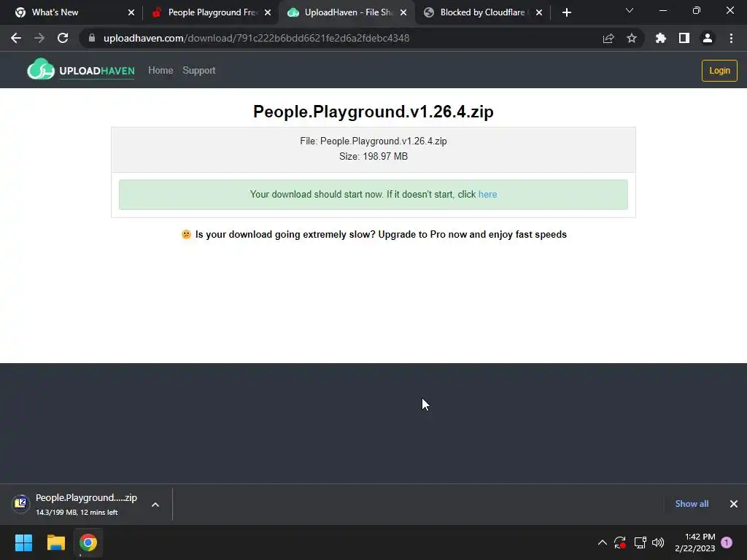The height and width of the screenshot is (560, 747).
Task: Bookmark this tab with the star
Action: tap(632, 38)
